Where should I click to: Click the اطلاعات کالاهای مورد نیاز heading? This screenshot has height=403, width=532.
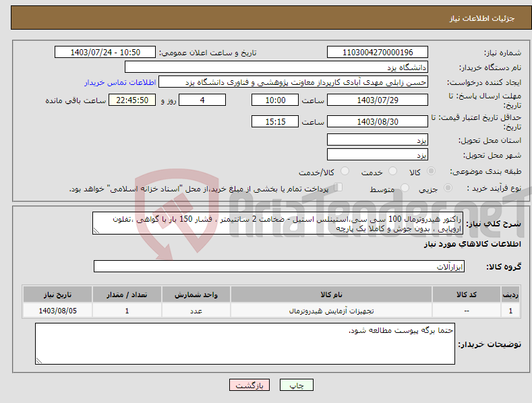[x=472, y=244]
